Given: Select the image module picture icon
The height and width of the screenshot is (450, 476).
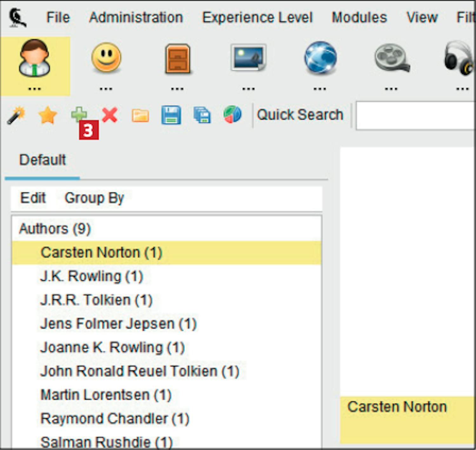Looking at the screenshot, I should (x=248, y=58).
